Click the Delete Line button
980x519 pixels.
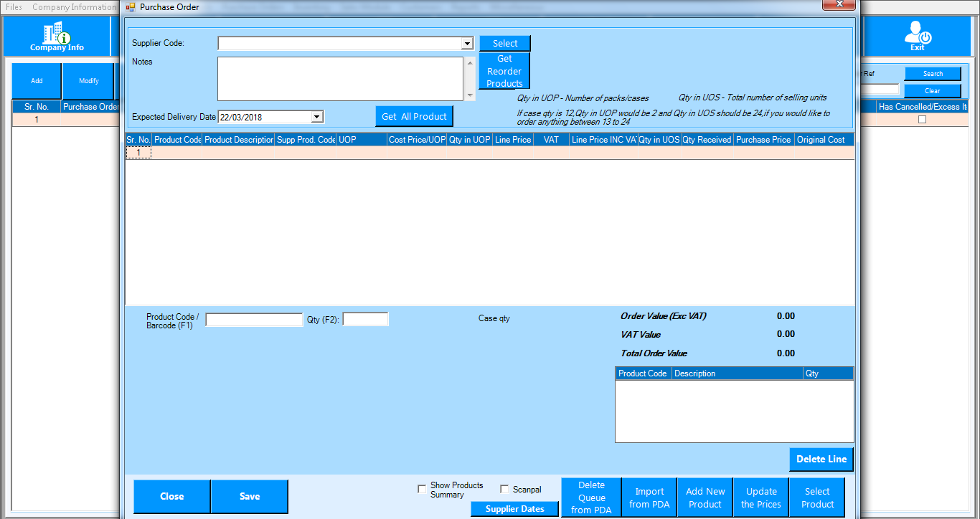821,460
